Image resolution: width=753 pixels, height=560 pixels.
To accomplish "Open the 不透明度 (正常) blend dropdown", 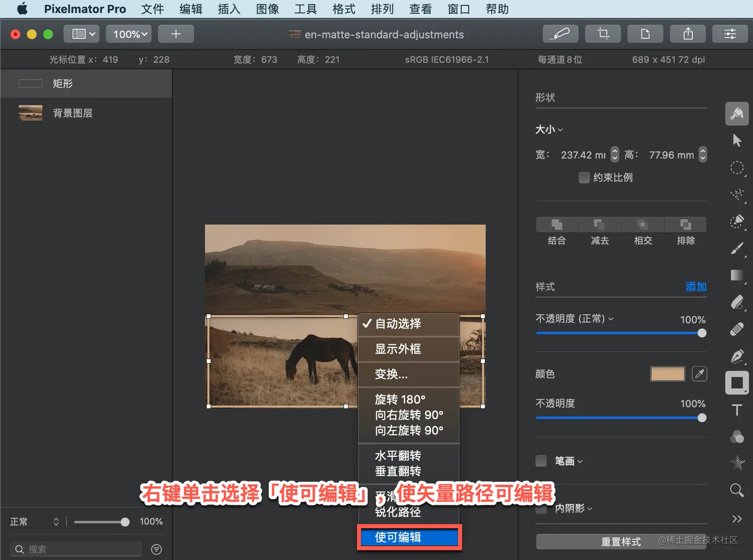I will coord(575,318).
